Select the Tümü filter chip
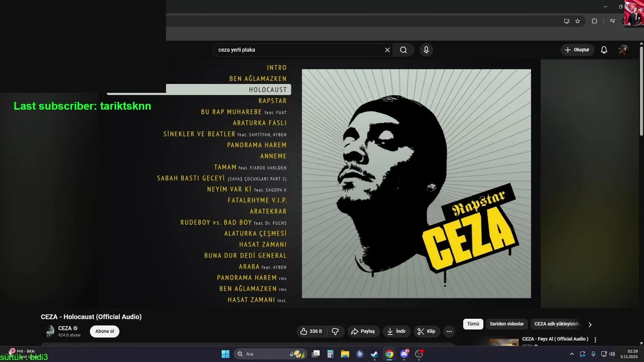 (x=473, y=324)
